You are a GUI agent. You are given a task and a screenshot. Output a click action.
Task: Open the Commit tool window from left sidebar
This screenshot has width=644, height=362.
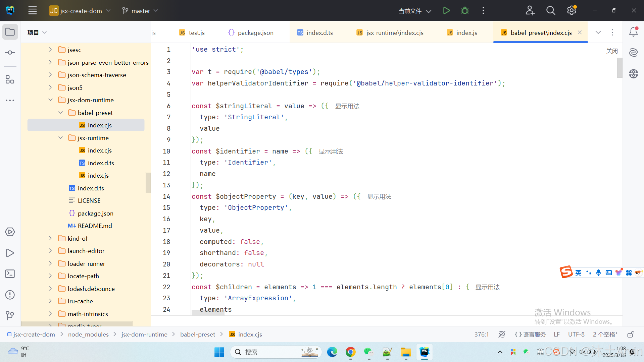point(10,53)
